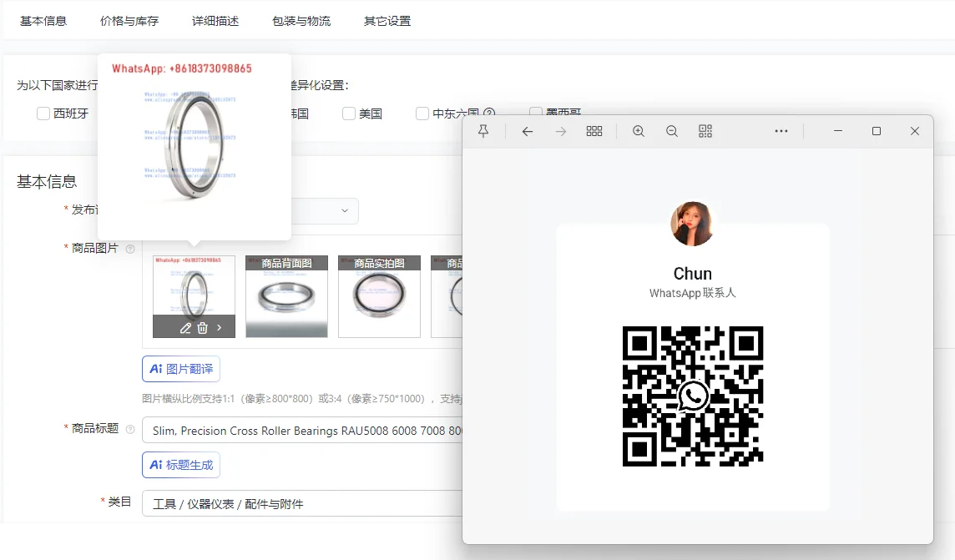The width and height of the screenshot is (955, 560).
Task: Tick the 美国 country checkbox
Action: 349,114
